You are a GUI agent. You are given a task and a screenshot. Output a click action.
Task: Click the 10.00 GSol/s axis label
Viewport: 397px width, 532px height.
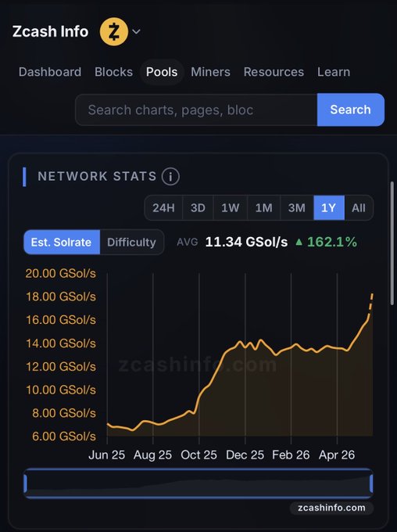tap(61, 390)
